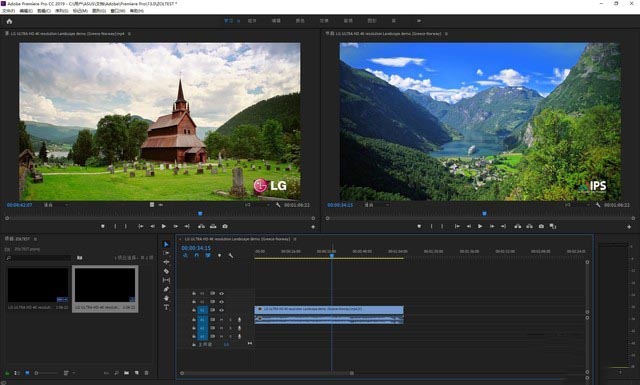Select the Slip tool
Screen dimensions: 640x385
point(166,280)
